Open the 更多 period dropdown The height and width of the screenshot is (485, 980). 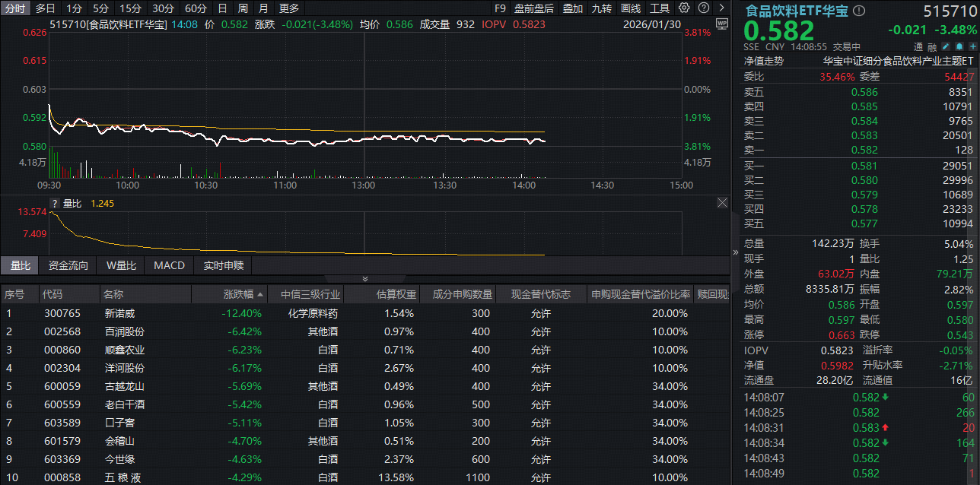click(x=289, y=8)
